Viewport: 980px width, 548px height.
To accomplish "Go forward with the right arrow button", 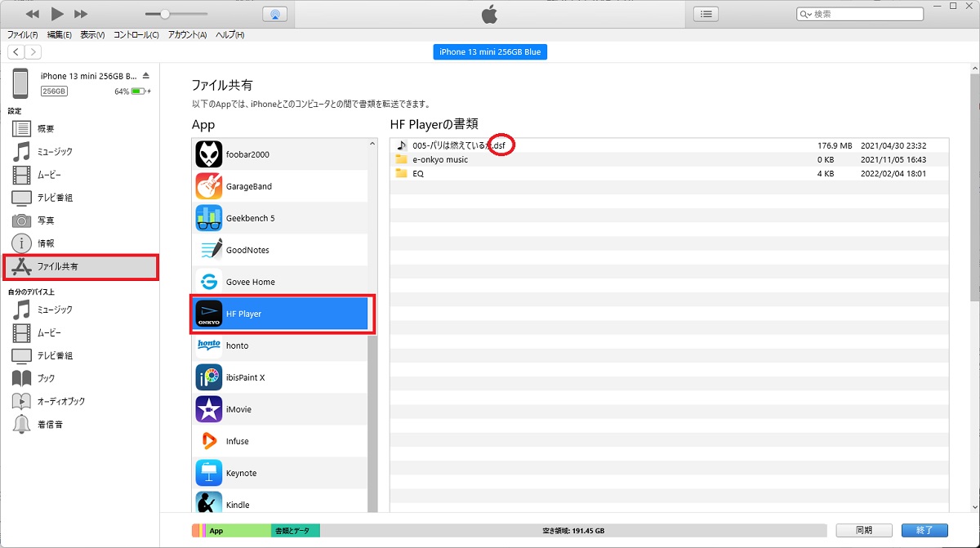I will pos(33,52).
